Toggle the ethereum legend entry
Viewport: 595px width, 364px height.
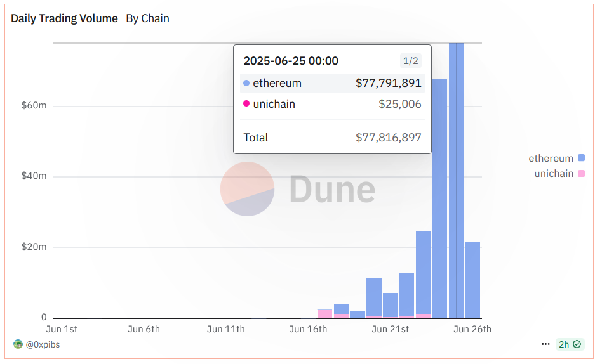(x=556, y=159)
